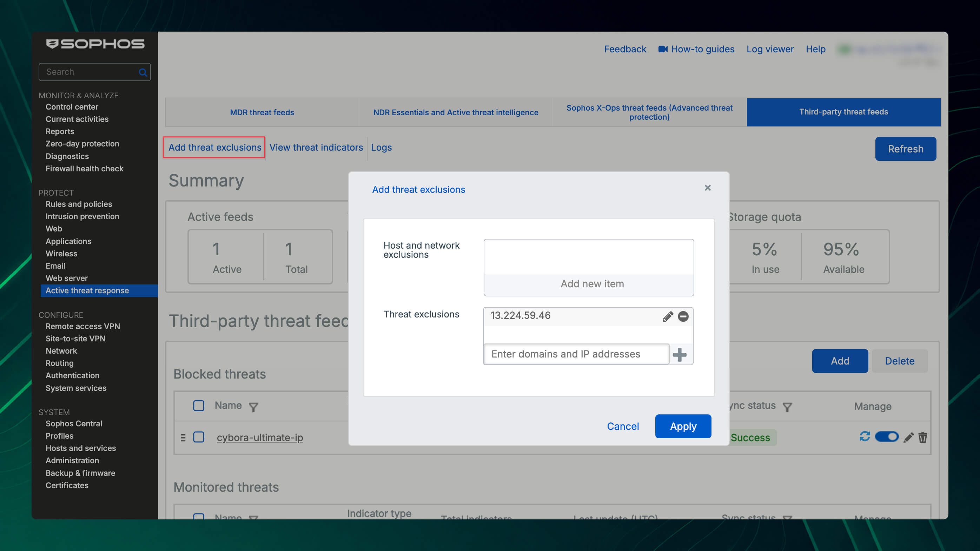Screen dimensions: 980x551
Task: Open Web server in sidebar
Action: pos(67,278)
